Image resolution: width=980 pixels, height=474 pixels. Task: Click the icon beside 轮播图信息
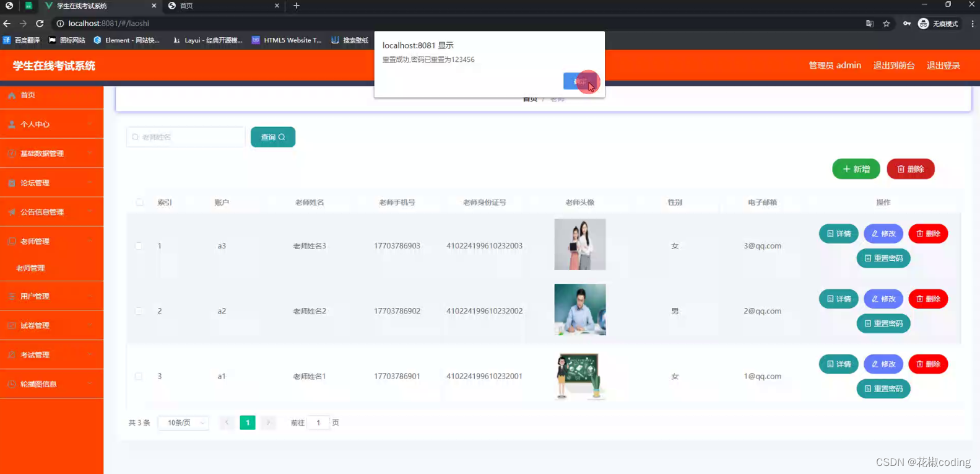coord(12,384)
